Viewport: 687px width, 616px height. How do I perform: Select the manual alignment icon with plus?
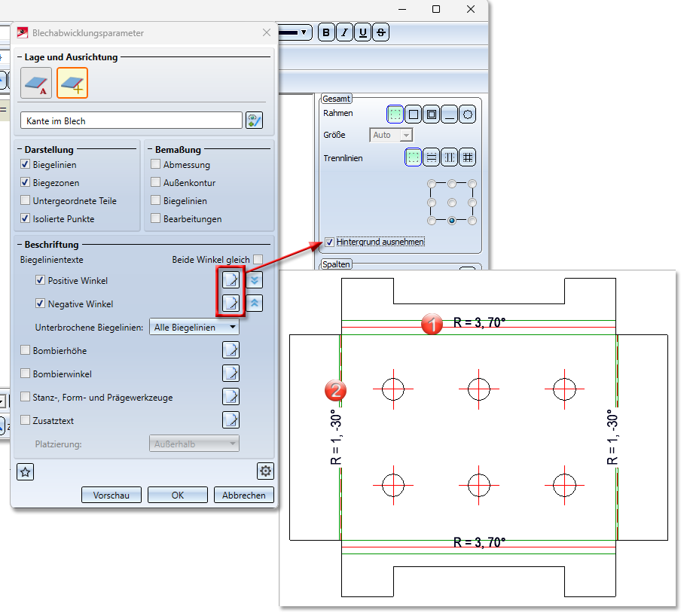tap(72, 83)
